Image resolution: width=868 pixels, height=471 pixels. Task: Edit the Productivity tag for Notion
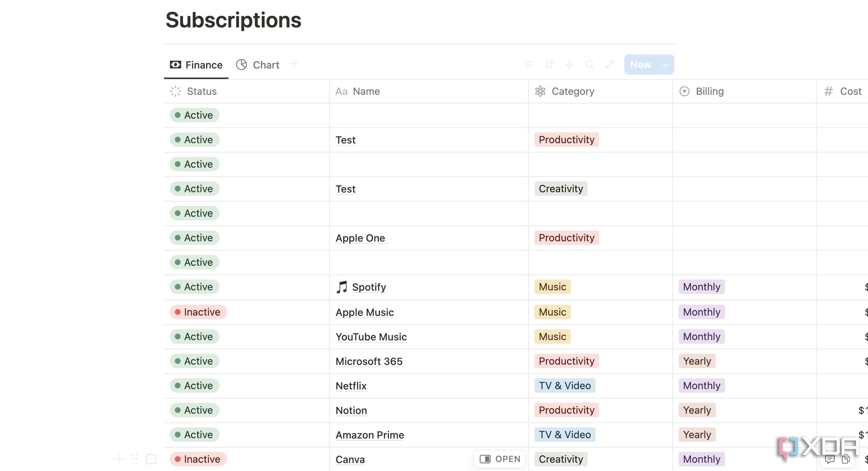point(567,410)
